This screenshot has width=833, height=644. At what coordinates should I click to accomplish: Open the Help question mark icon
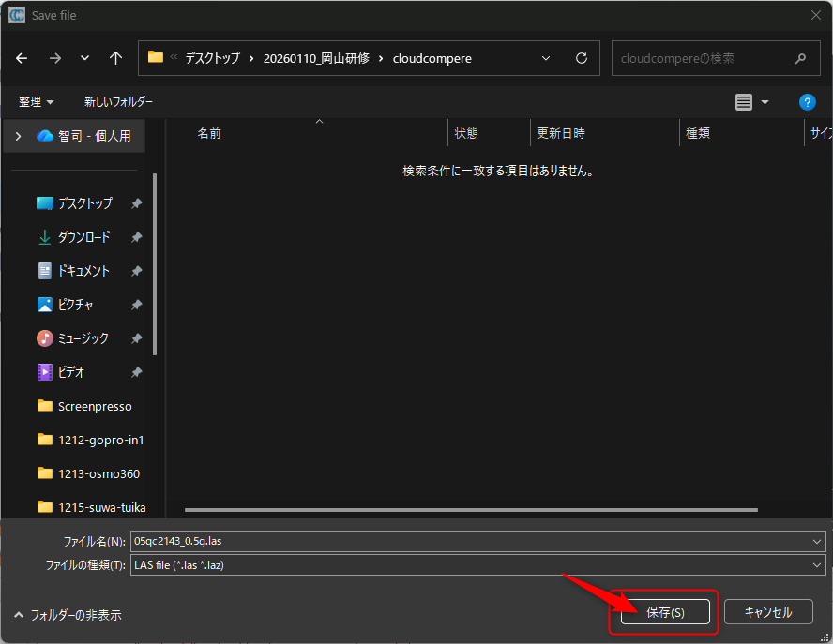tap(806, 102)
